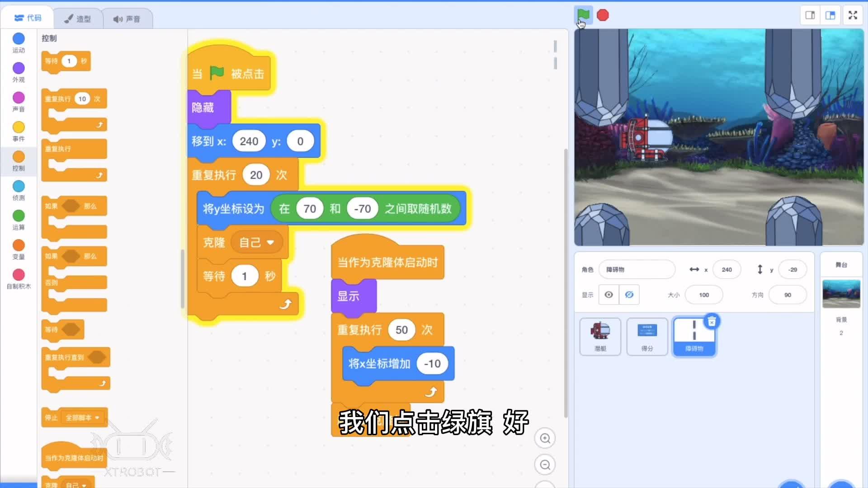Delete the 障碍物 sprite with trash icon
868x488 pixels.
click(712, 322)
